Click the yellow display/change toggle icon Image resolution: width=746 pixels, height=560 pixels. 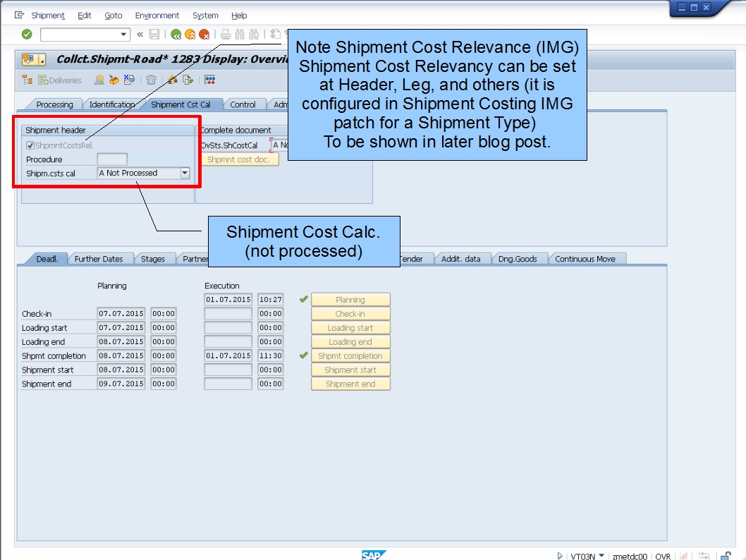tap(29, 59)
